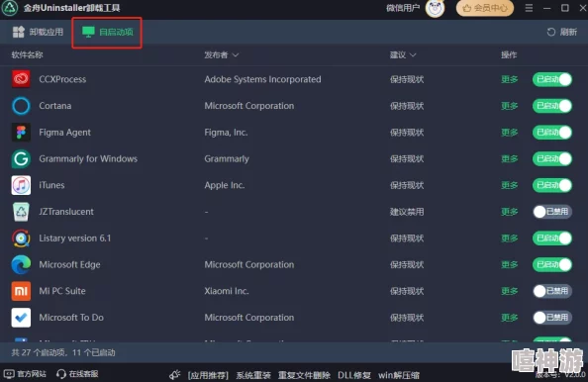Open the hamburger menu in the title bar

point(529,8)
